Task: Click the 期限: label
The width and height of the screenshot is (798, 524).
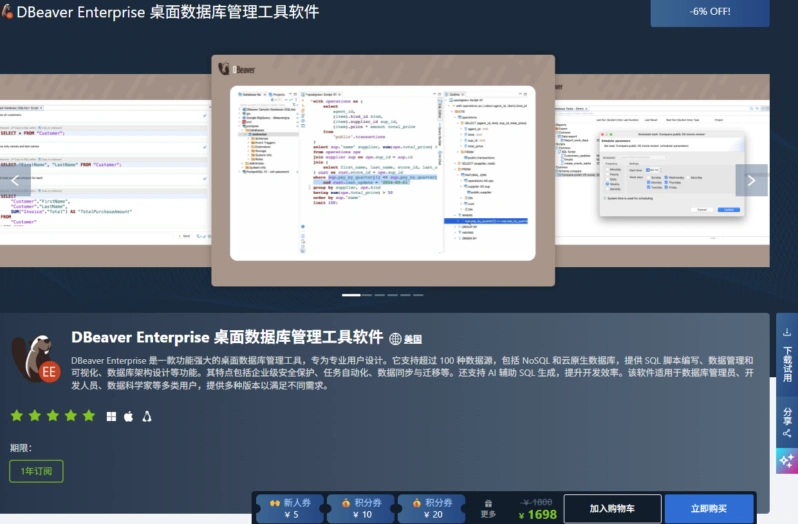Action: tap(21, 448)
